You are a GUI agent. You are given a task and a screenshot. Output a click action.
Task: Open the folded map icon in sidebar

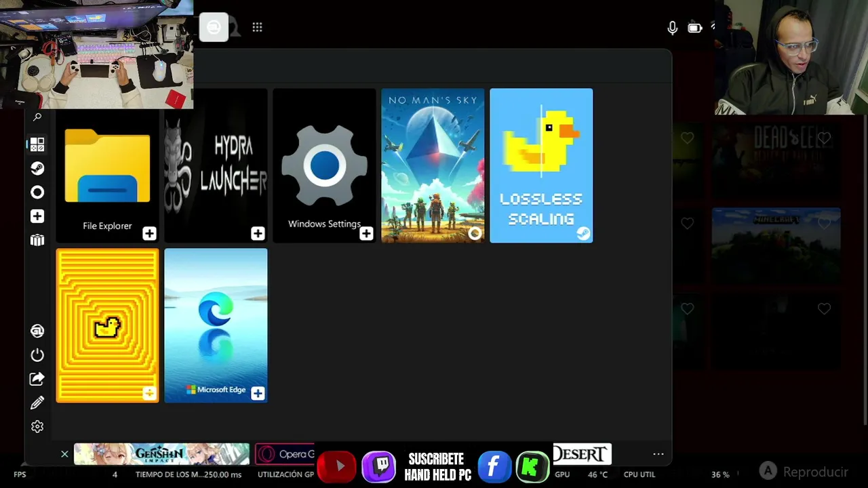click(x=37, y=240)
